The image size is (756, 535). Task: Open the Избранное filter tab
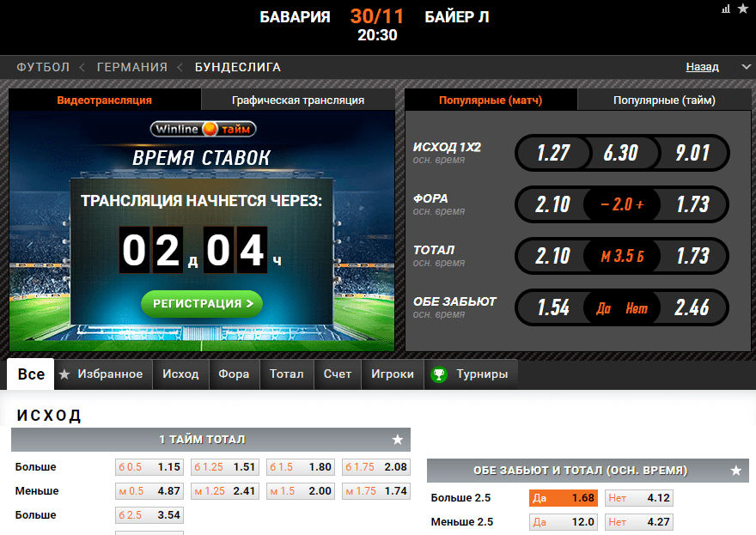point(103,374)
